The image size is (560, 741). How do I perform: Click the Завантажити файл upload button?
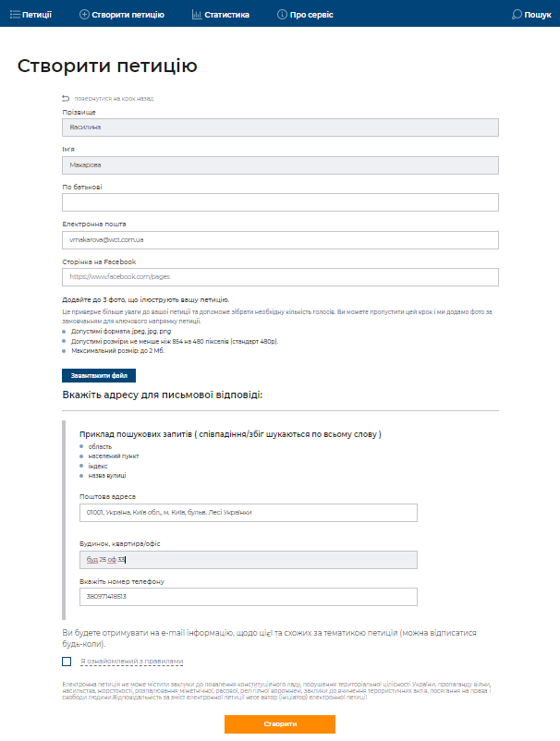click(99, 375)
